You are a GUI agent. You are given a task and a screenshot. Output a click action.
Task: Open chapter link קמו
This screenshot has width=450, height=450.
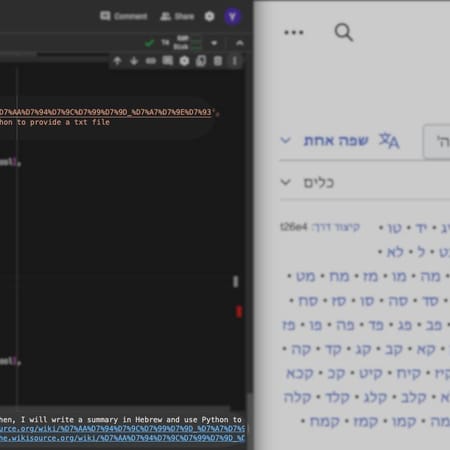[404, 422]
